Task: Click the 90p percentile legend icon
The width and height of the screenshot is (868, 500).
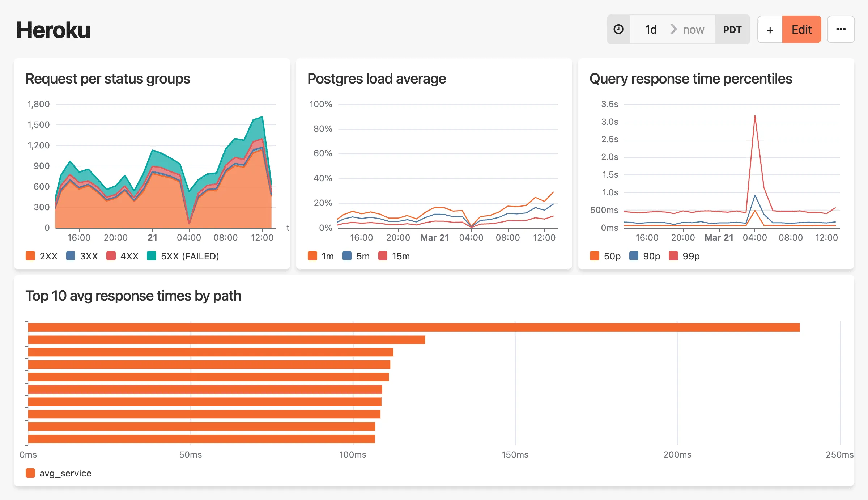Action: point(634,256)
